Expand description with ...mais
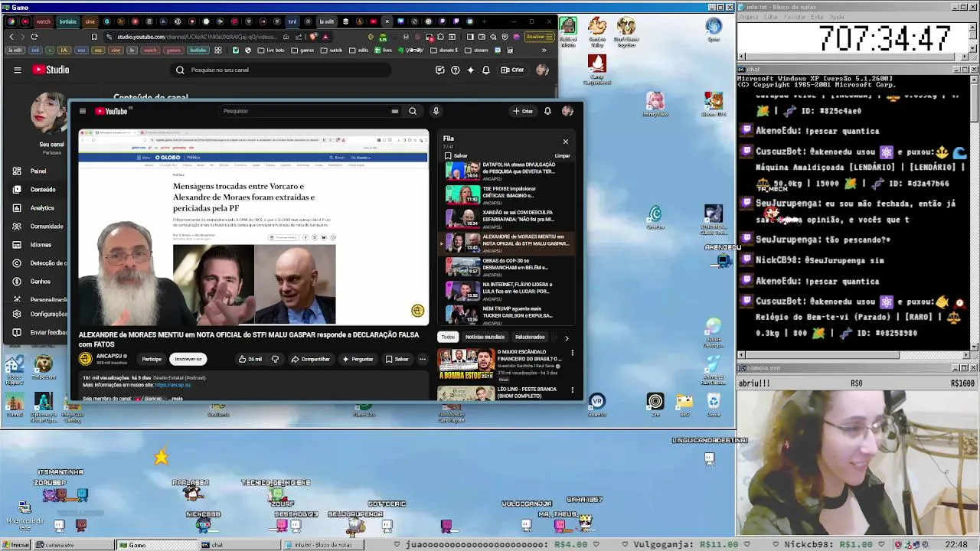This screenshot has height=551, width=980. (175, 399)
